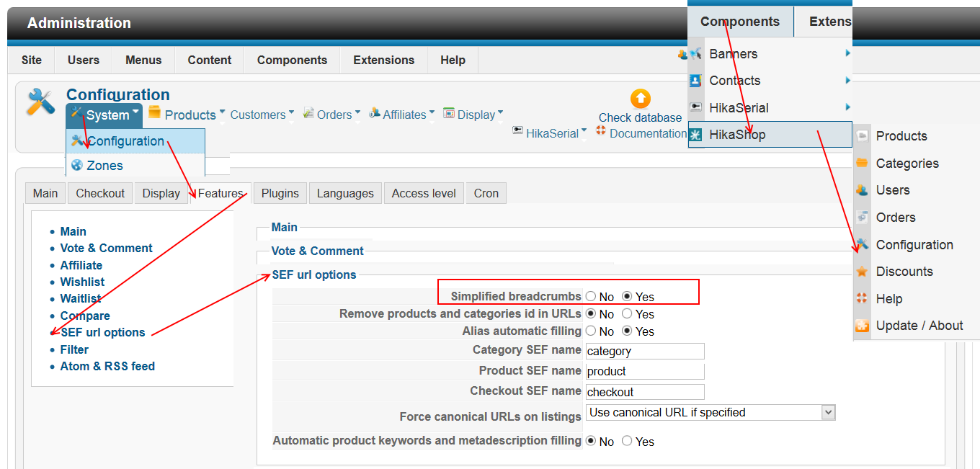Set Simplified breadcrumbs to No

click(x=591, y=296)
